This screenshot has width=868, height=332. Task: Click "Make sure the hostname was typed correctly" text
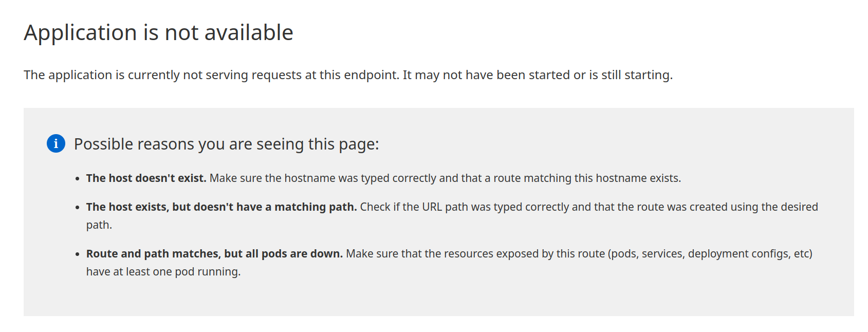(x=323, y=178)
